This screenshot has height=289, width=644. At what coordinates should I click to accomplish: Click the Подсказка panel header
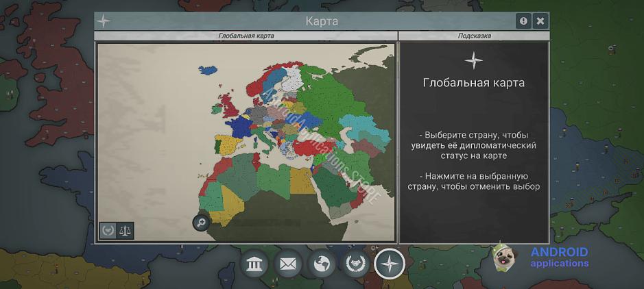click(474, 36)
